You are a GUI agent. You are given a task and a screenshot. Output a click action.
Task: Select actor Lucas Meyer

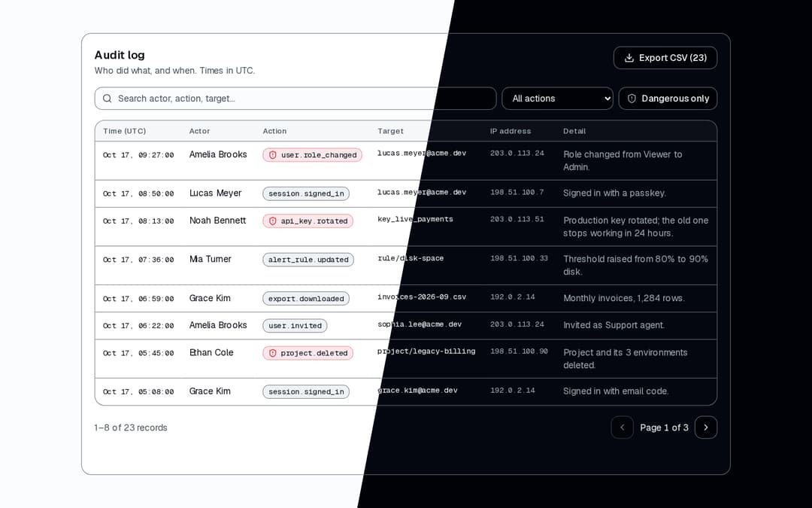(216, 193)
